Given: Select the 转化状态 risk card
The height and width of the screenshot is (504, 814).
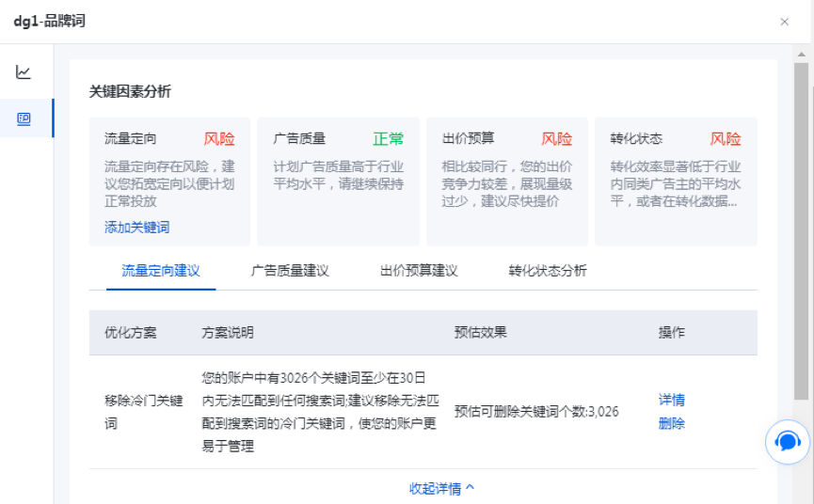Looking at the screenshot, I should click(675, 181).
